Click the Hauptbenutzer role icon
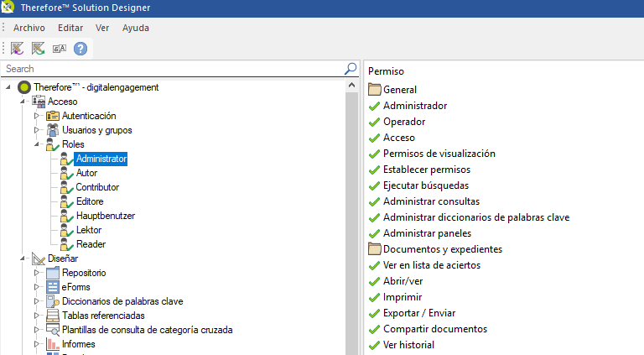 (66, 216)
